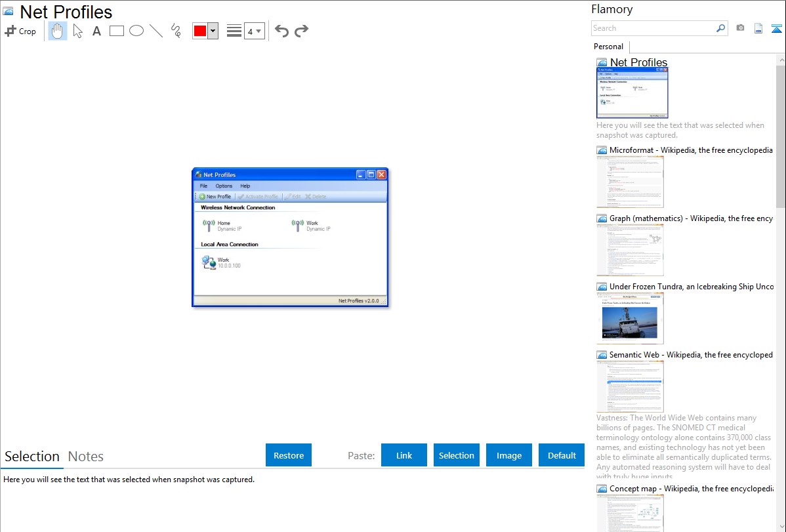Open Graph (mathematics) snapshot thumbnail
Viewport: 786px width, 532px height.
630,250
